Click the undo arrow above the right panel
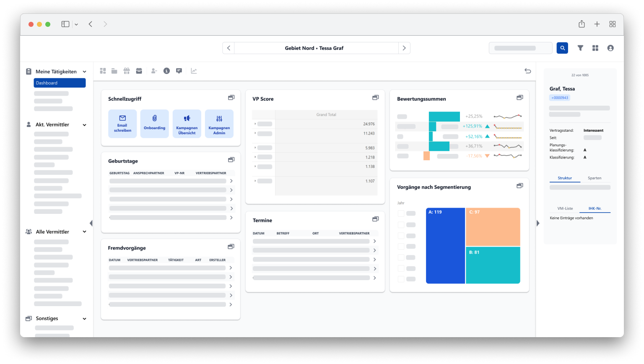Screen dimensions: 644x364 pyautogui.click(x=528, y=72)
